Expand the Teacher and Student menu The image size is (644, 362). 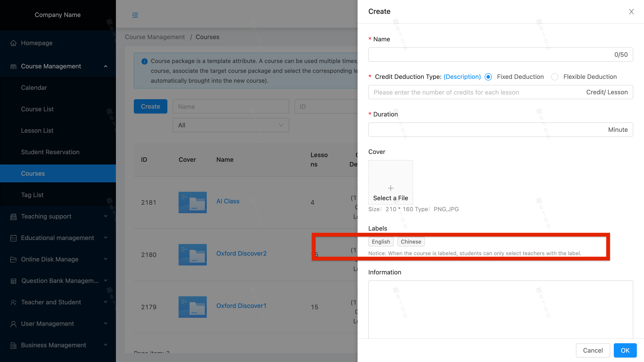coord(105,302)
